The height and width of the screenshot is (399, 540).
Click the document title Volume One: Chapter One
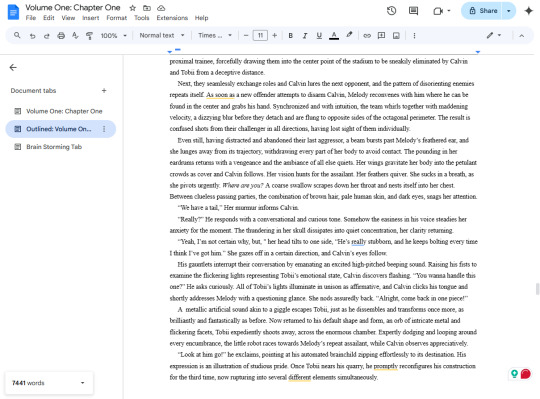tap(73, 8)
